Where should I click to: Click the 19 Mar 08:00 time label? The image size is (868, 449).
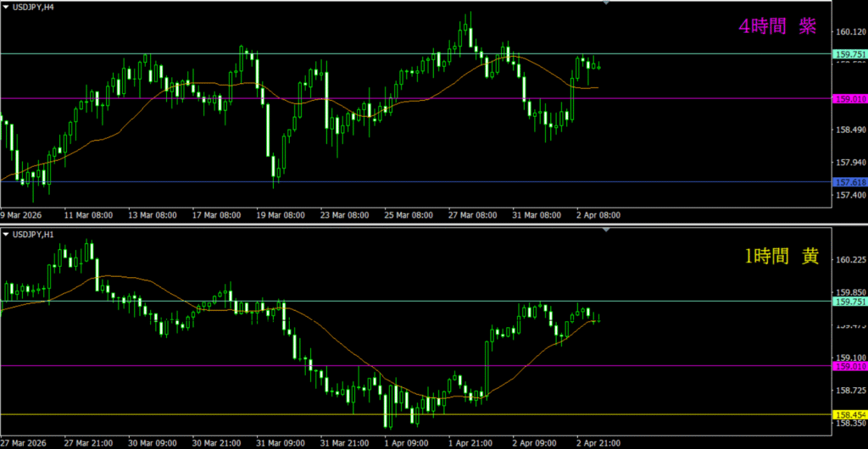[x=281, y=215]
